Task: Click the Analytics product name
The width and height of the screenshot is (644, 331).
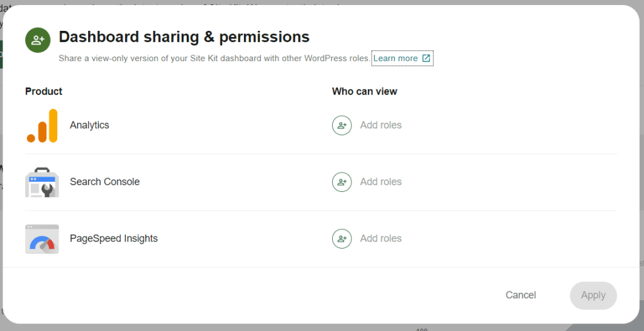Action: pos(89,125)
